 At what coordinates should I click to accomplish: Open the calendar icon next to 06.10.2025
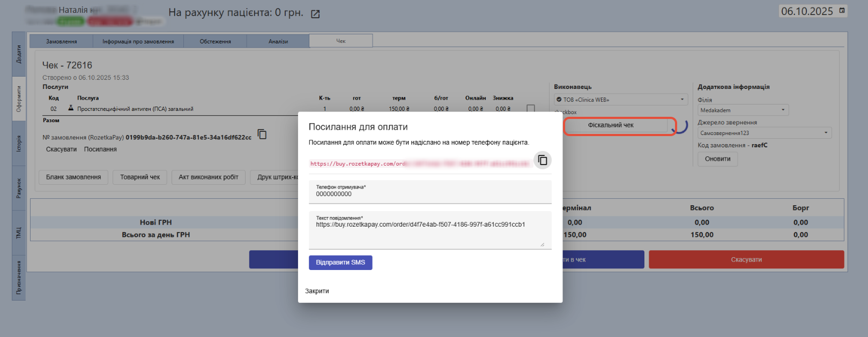pos(842,11)
